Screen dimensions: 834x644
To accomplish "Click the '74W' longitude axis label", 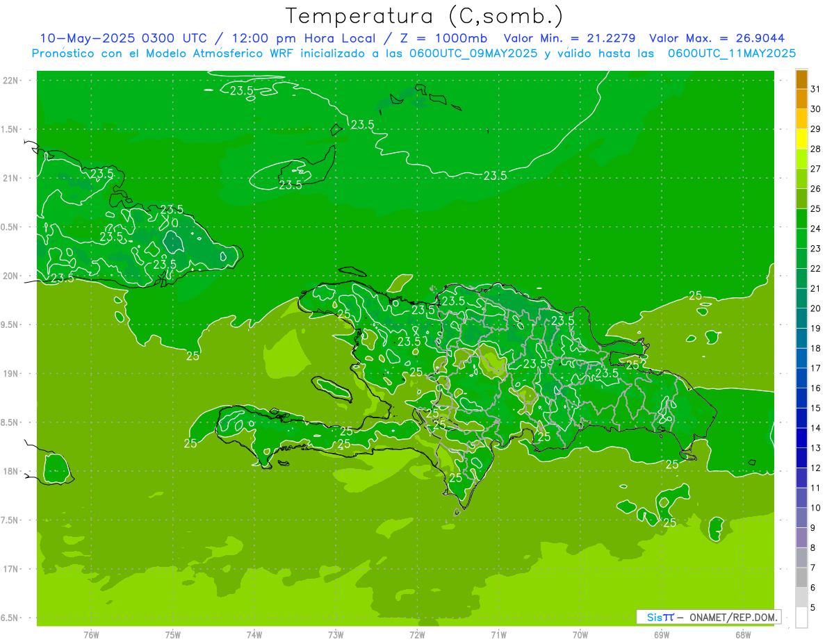I will pos(254,635).
